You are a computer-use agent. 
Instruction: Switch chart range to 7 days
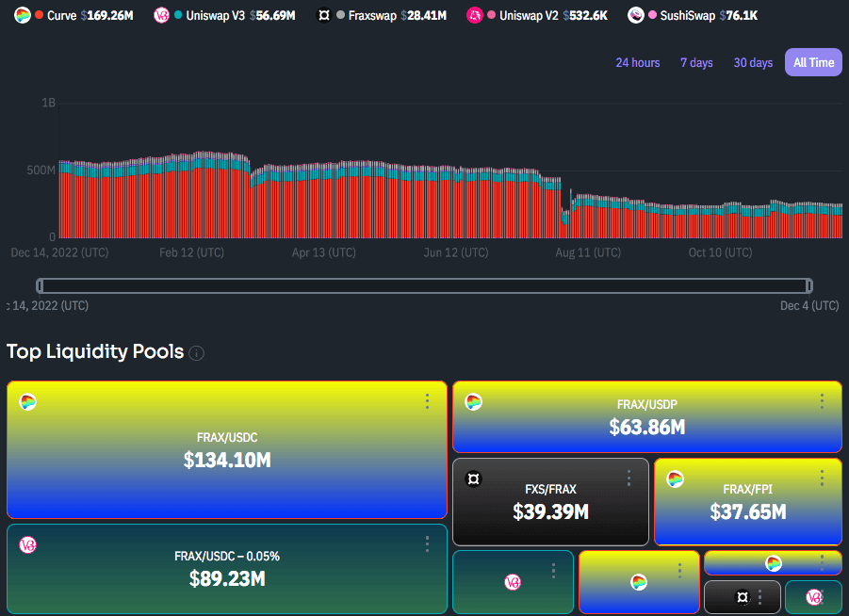point(696,63)
